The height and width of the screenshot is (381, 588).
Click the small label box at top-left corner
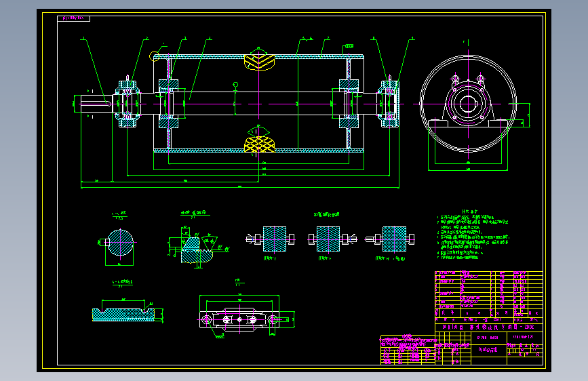tap(73, 18)
